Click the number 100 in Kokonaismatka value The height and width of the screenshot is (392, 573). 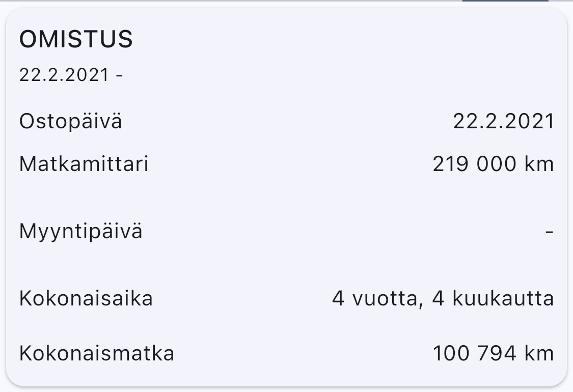point(451,354)
